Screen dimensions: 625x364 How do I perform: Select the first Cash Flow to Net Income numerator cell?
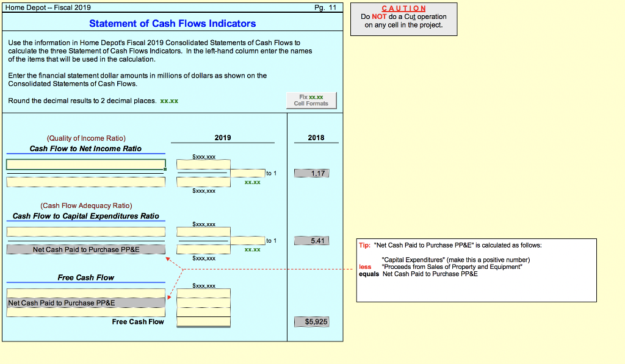203,164
